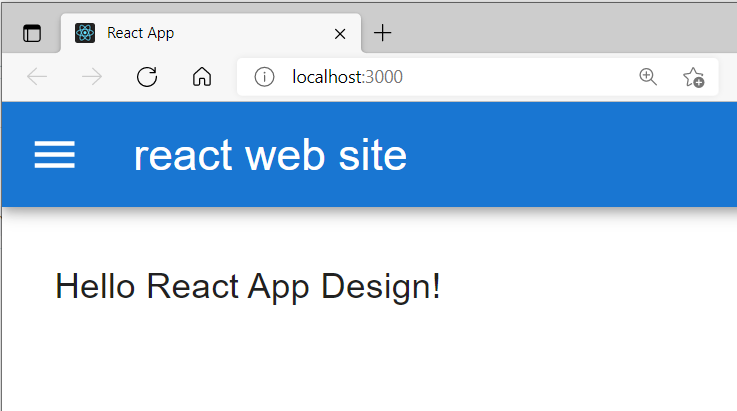Click the localhost:3000 address bar

[478, 77]
